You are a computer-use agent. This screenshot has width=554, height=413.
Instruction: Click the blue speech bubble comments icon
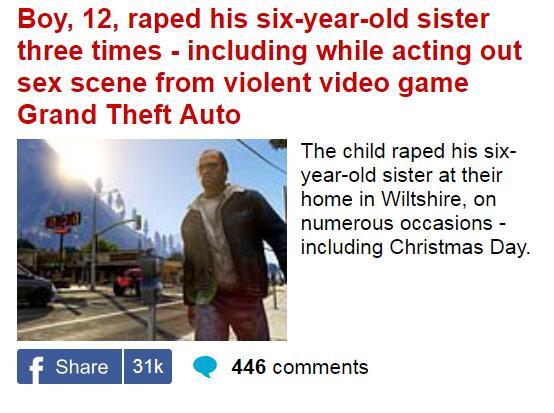[x=205, y=367]
